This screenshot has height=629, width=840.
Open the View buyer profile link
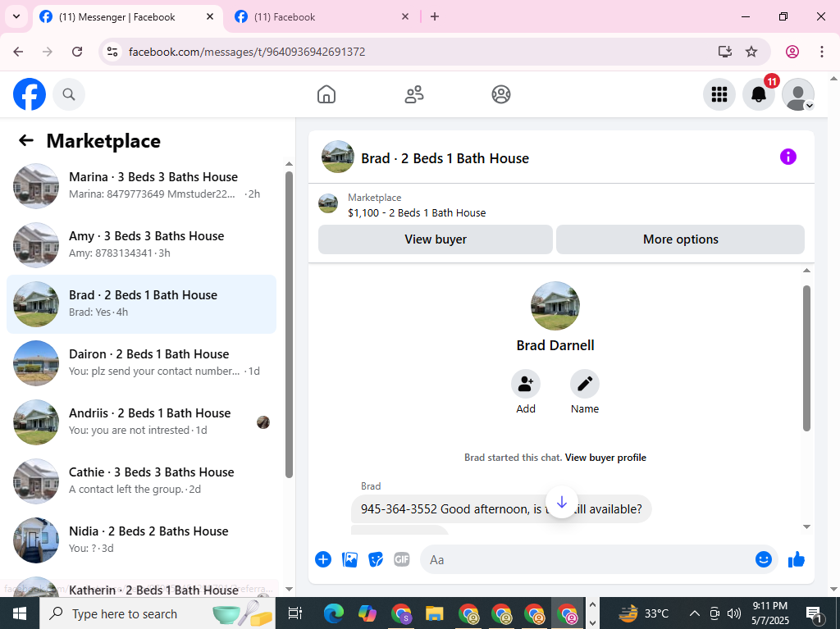tap(605, 458)
